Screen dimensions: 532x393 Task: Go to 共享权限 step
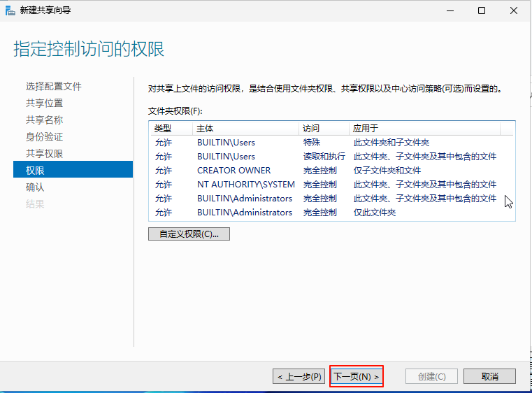click(x=44, y=154)
